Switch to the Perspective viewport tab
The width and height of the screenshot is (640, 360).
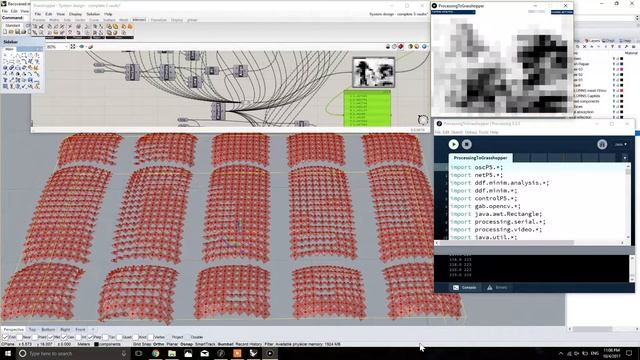13,329
